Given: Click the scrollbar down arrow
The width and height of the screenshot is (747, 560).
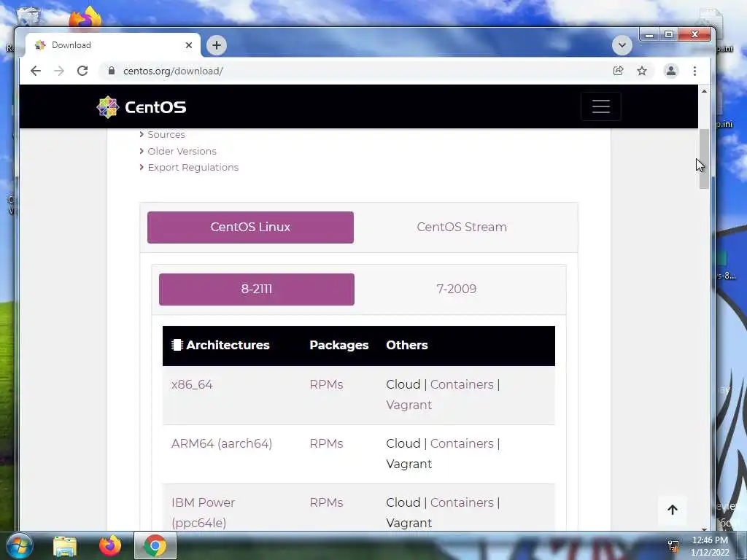Looking at the screenshot, I should click(704, 529).
